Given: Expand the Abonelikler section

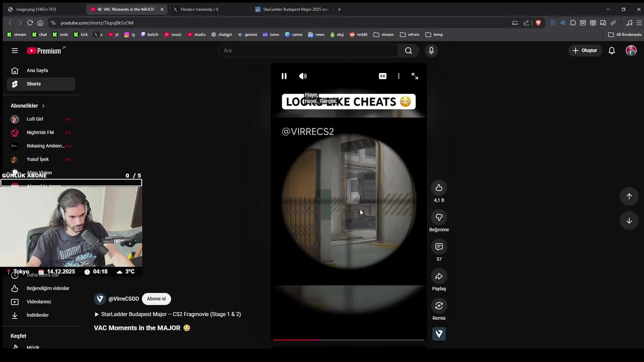Looking at the screenshot, I should click(x=28, y=106).
